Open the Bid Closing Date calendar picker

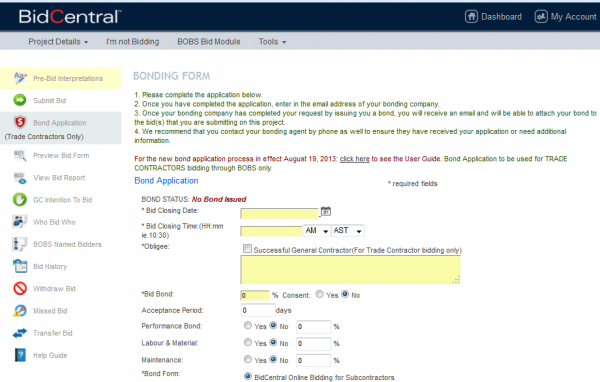tap(326, 211)
